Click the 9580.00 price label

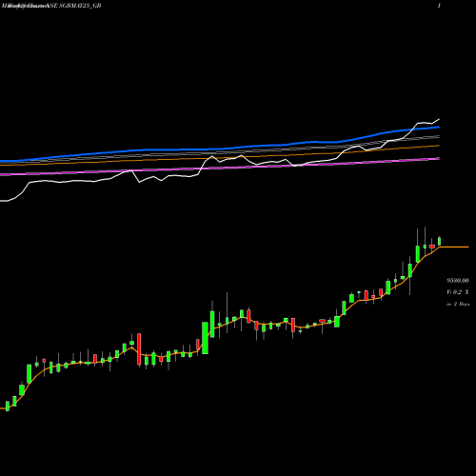coord(458,281)
